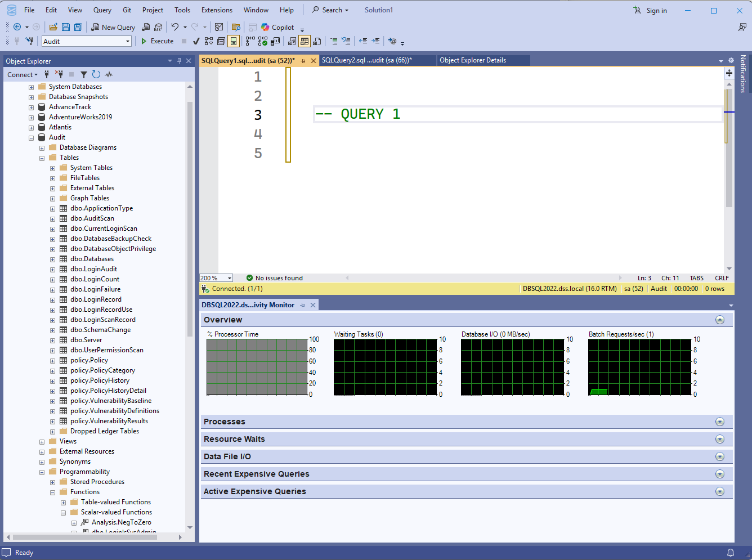This screenshot has height=560, width=752.
Task: Open the Query menu
Action: tap(102, 10)
